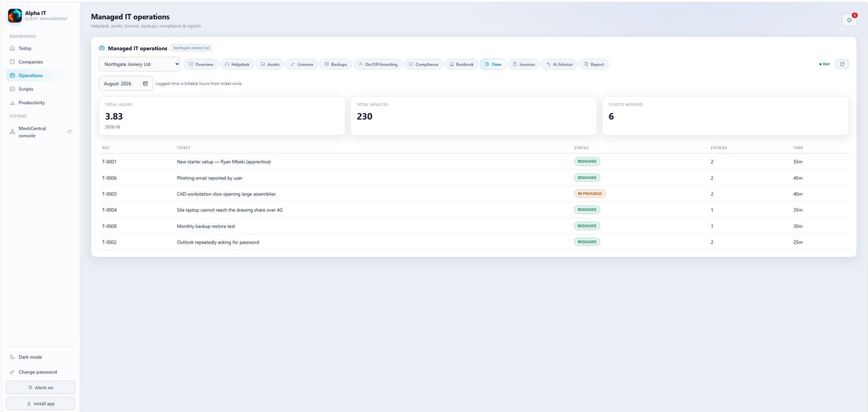Click the moon icon for Dark mode
The height and width of the screenshot is (412, 868).
point(13,357)
